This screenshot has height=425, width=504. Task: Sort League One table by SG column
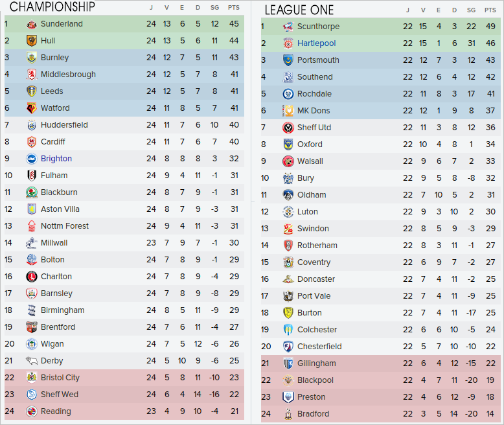[x=471, y=10]
